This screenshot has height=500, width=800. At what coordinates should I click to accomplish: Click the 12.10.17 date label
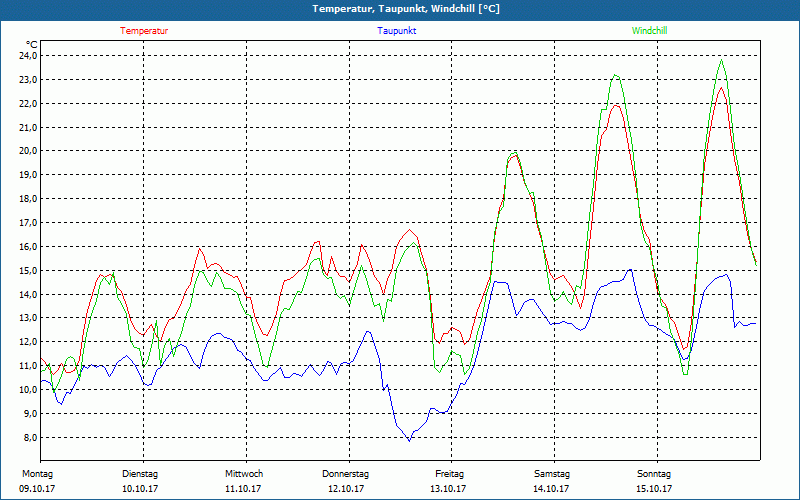(x=346, y=489)
